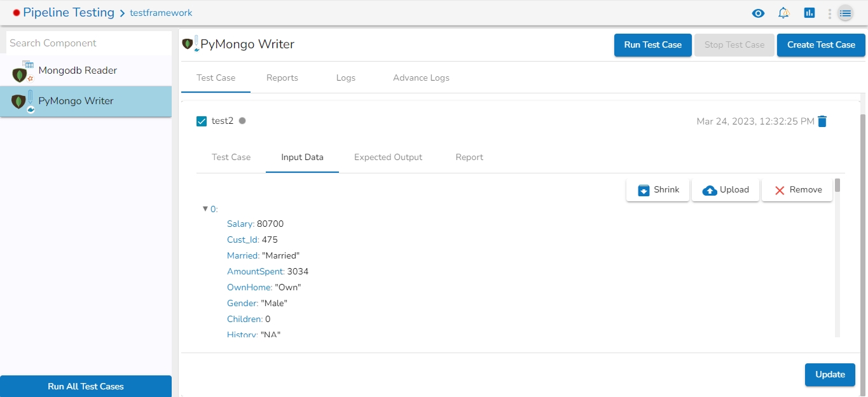Open the bar chart icon in header
Viewport: 868px width, 397px height.
click(x=809, y=13)
